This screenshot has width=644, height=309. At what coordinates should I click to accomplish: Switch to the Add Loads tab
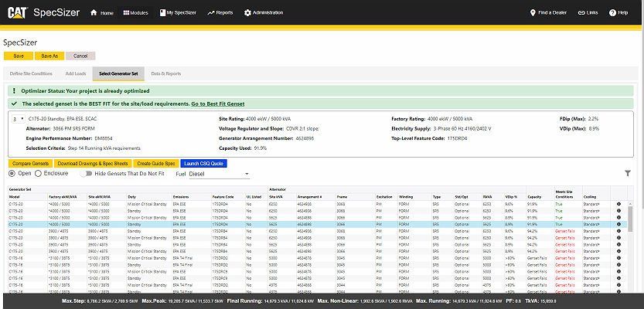point(76,73)
